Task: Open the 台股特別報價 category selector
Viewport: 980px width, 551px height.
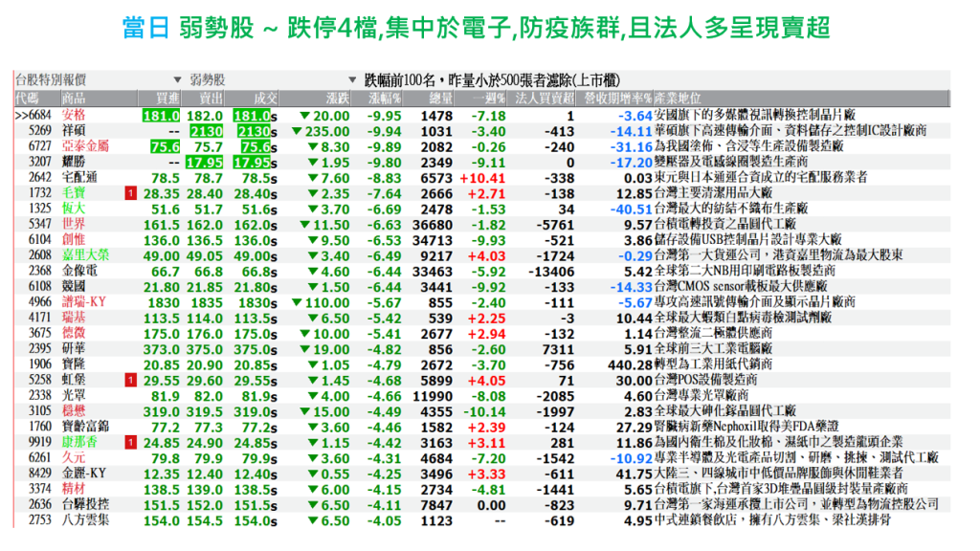Action: (x=91, y=79)
